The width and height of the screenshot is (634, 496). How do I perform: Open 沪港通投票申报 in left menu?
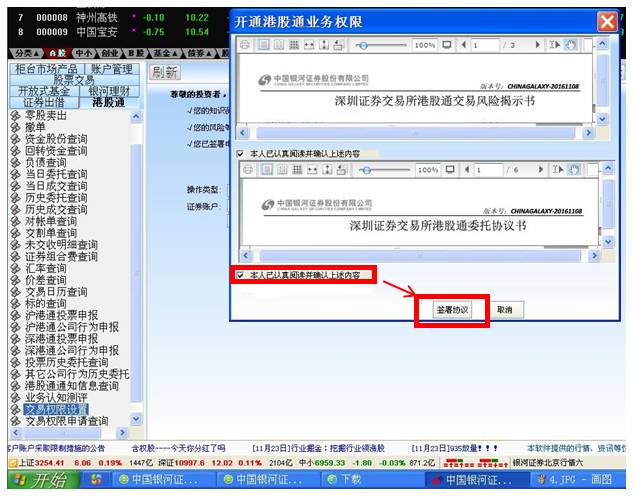point(61,315)
